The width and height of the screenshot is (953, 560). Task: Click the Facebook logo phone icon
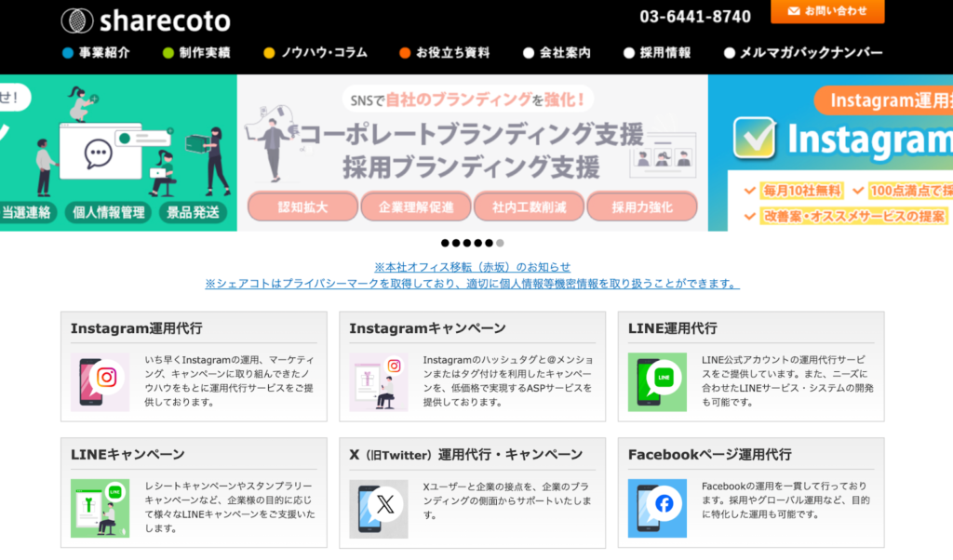pos(657,508)
